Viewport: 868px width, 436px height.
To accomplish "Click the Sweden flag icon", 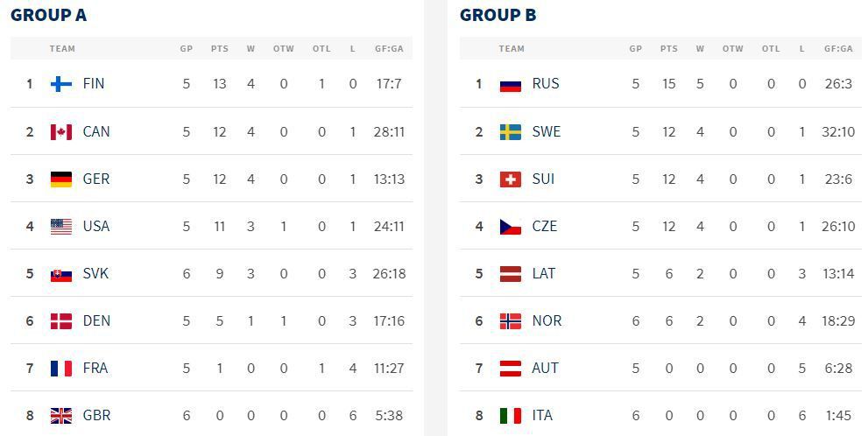I will 510,131.
